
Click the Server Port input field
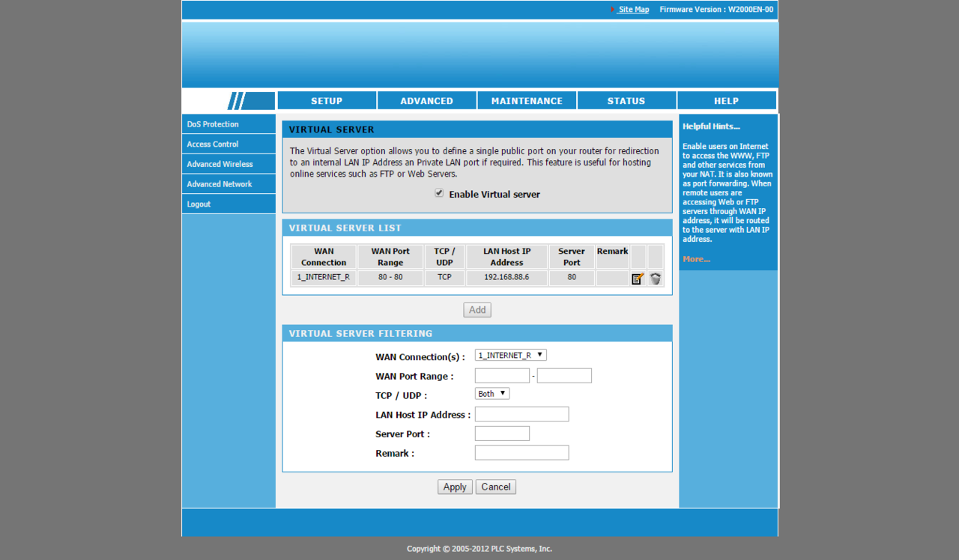pos(502,433)
